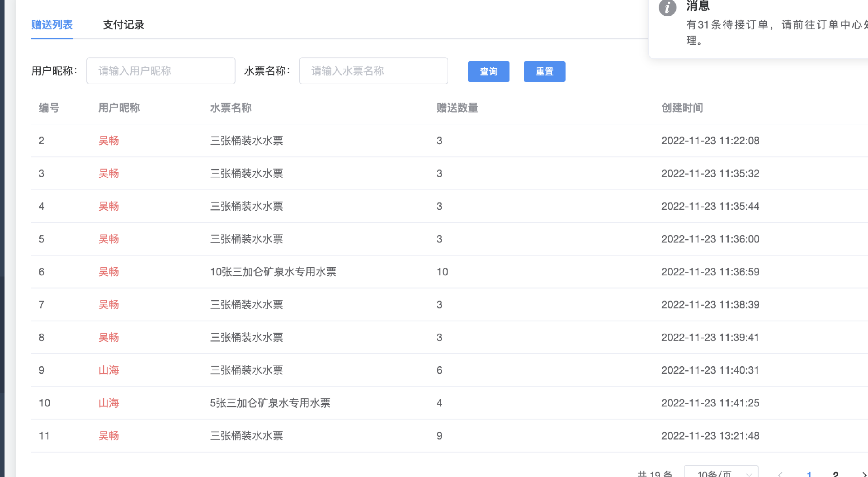Open user 山海 link in row 9
Screen dimensions: 868x477
point(108,370)
